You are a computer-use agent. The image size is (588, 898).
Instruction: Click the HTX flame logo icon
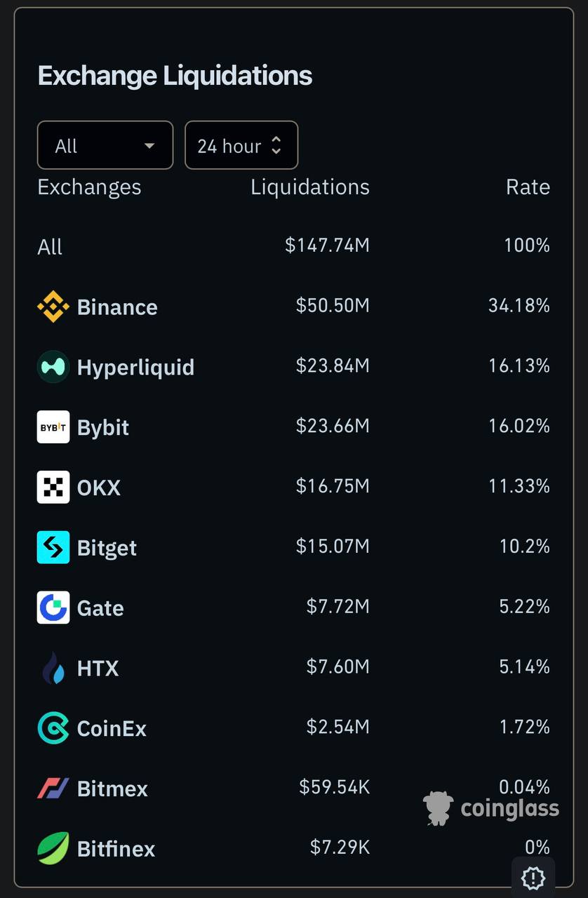[53, 668]
